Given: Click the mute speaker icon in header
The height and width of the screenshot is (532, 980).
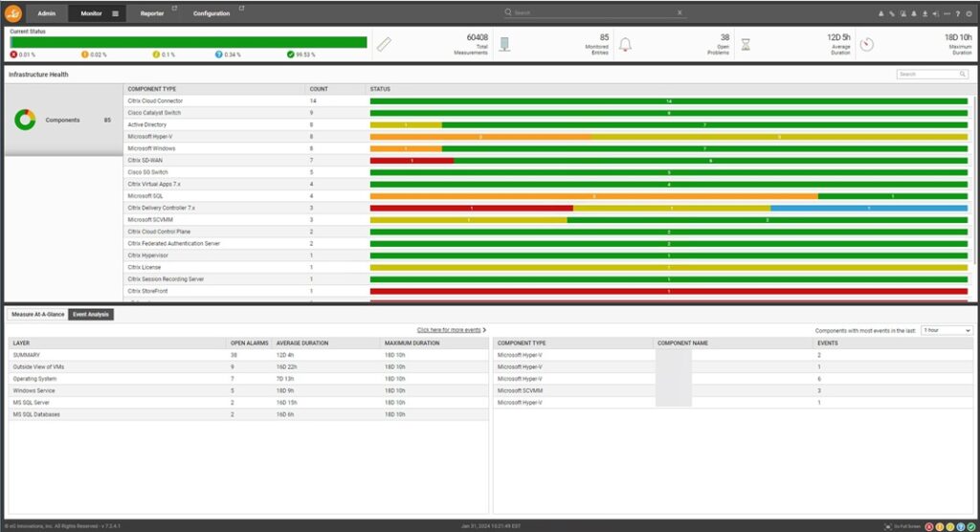Looking at the screenshot, I should 936,13.
